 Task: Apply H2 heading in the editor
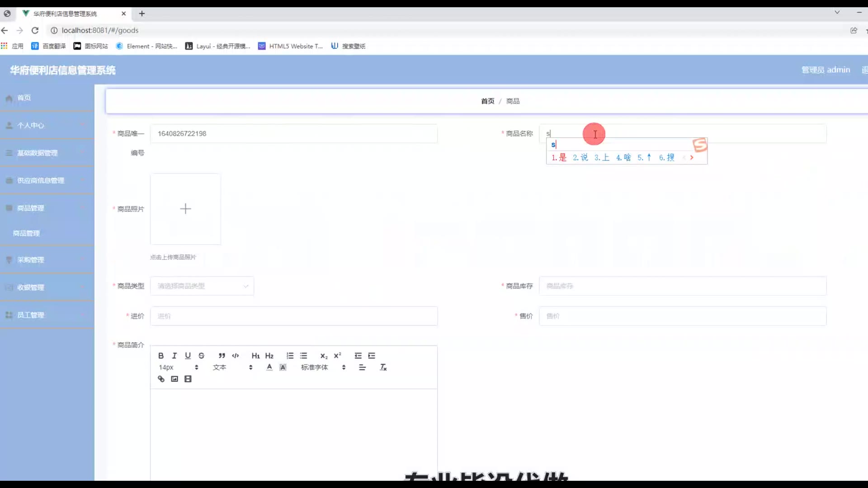(x=269, y=356)
